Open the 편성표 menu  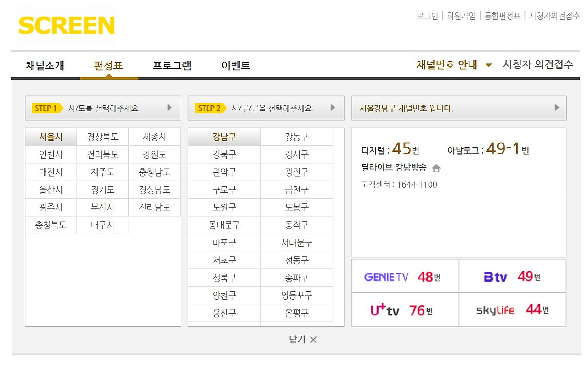108,65
